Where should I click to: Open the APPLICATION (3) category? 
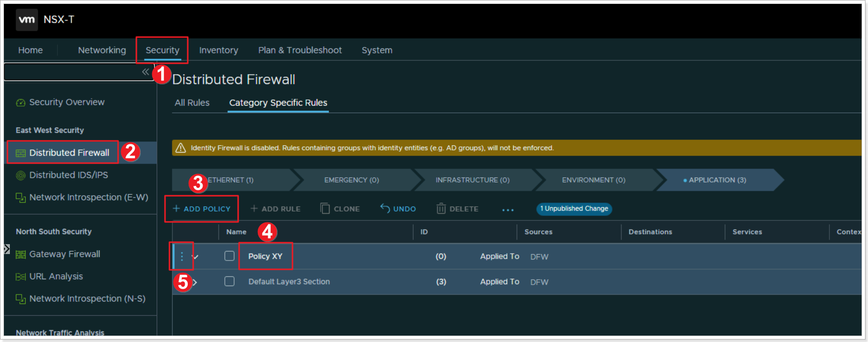tap(717, 180)
